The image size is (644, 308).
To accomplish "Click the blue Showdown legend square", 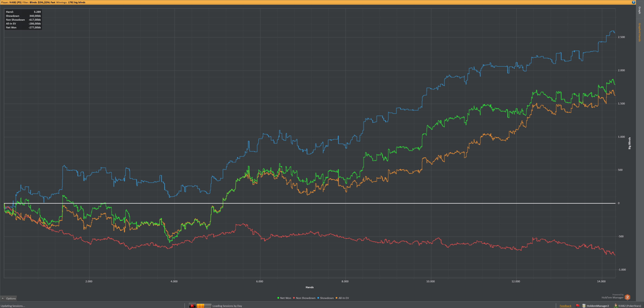I will coord(318,298).
